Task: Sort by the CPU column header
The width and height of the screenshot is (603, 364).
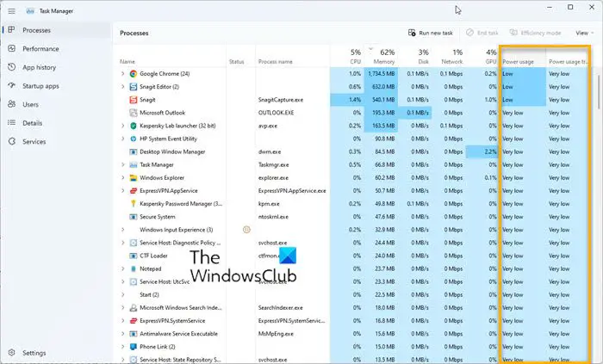Action: (x=347, y=56)
